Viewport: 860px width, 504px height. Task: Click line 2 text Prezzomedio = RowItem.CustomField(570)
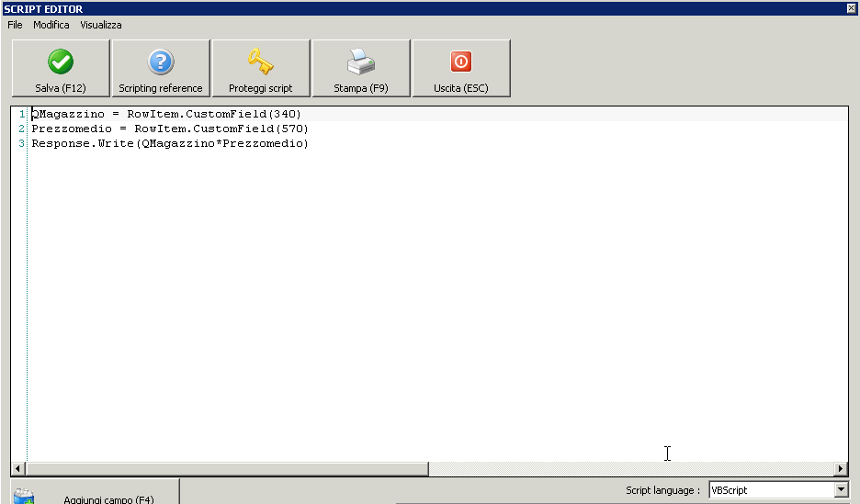tap(170, 129)
